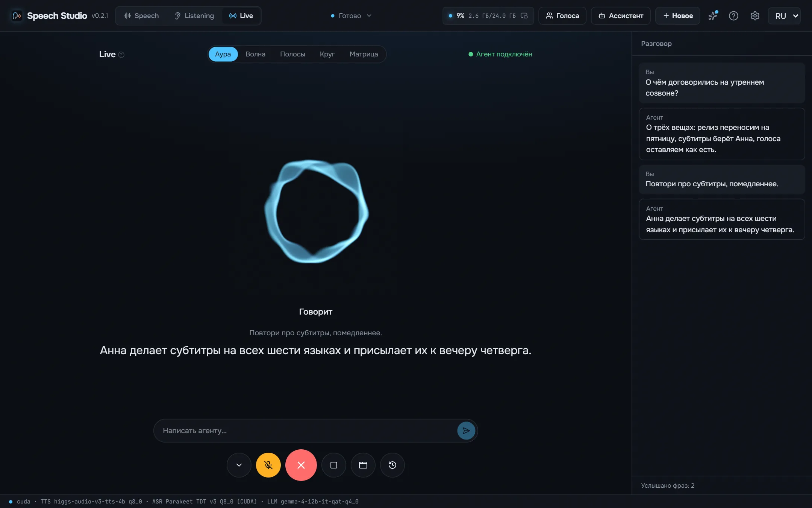This screenshot has width=812, height=508.
Task: Open the RU language dropdown
Action: (785, 16)
